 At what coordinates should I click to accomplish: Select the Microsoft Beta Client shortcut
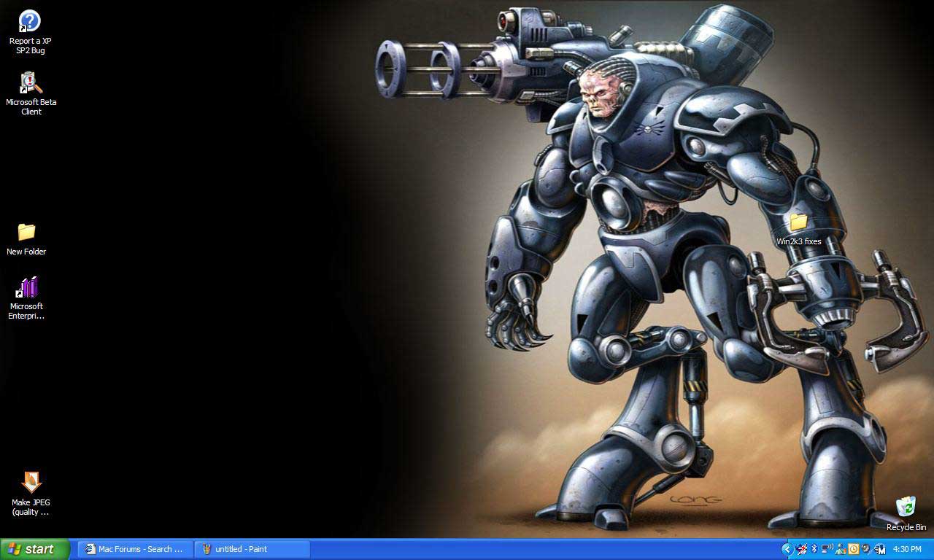click(31, 93)
